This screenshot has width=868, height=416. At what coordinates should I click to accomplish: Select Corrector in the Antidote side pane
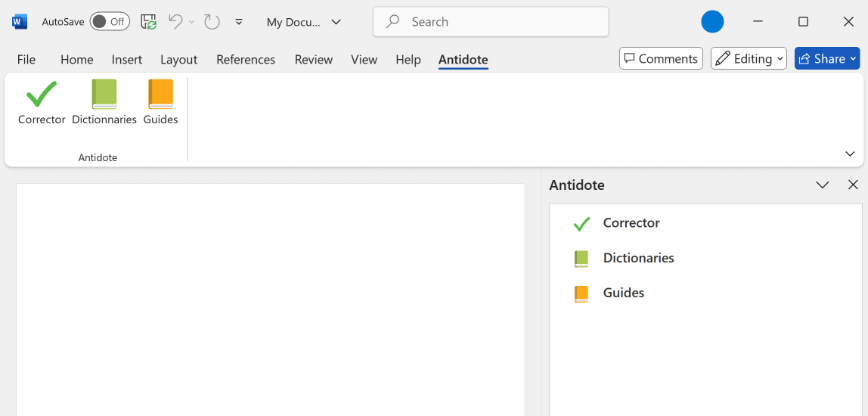631,223
